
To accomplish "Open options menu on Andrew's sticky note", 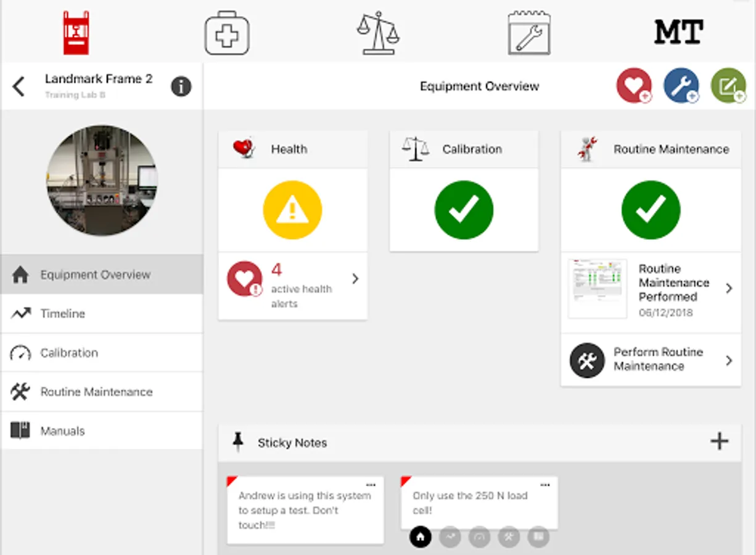I will pos(371,485).
